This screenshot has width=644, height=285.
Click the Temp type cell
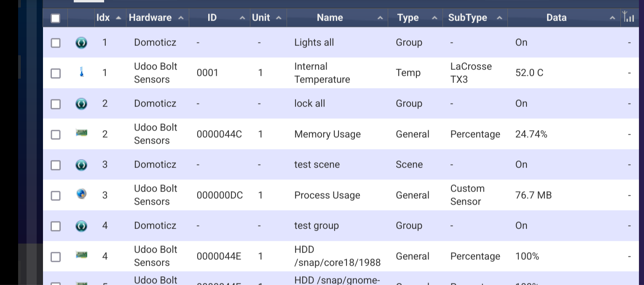tap(408, 73)
